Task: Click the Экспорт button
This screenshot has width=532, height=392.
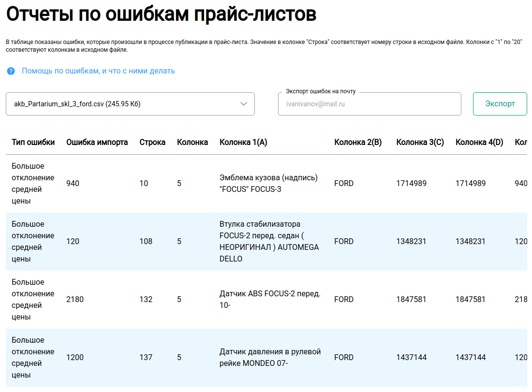Action: [x=500, y=103]
